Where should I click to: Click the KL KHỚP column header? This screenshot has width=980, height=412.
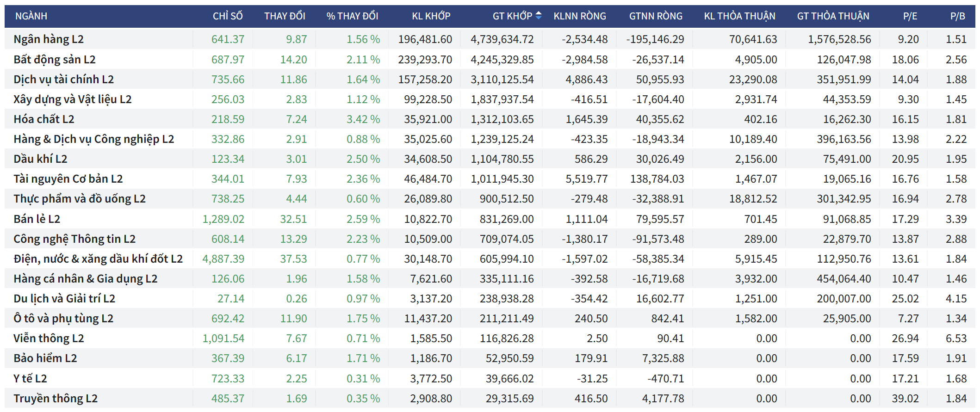click(431, 16)
